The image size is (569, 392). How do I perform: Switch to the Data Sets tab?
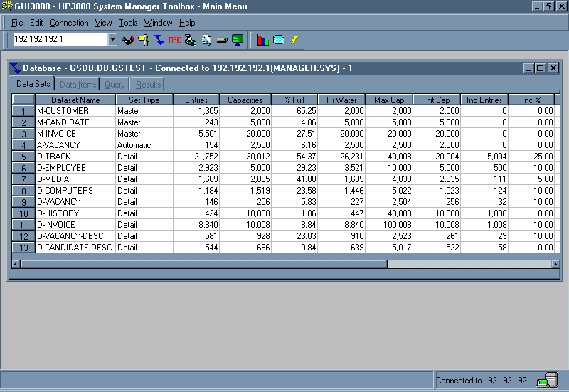click(33, 84)
